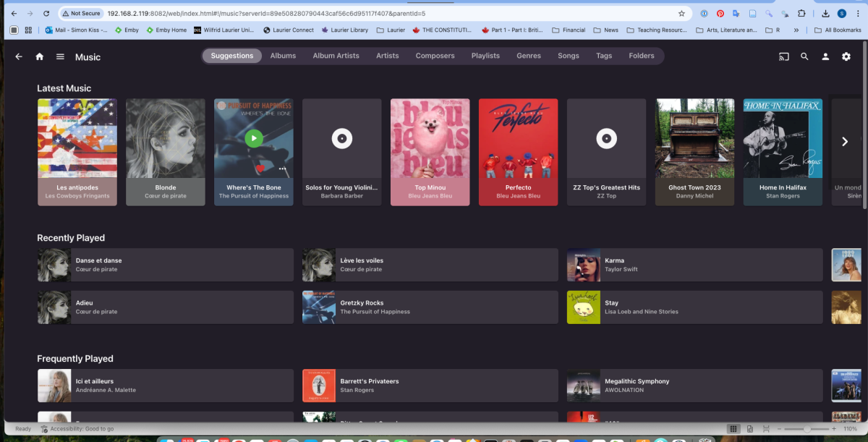
Task: Open the 1Password extension icon
Action: pyautogui.click(x=705, y=14)
